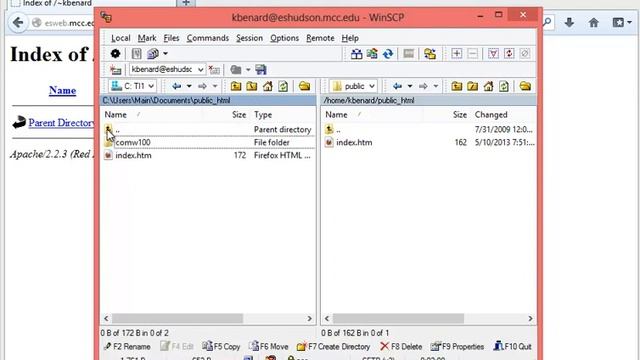640x360 pixels.
Task: Click the local panel Root Directory folder icon
Action: tap(252, 86)
